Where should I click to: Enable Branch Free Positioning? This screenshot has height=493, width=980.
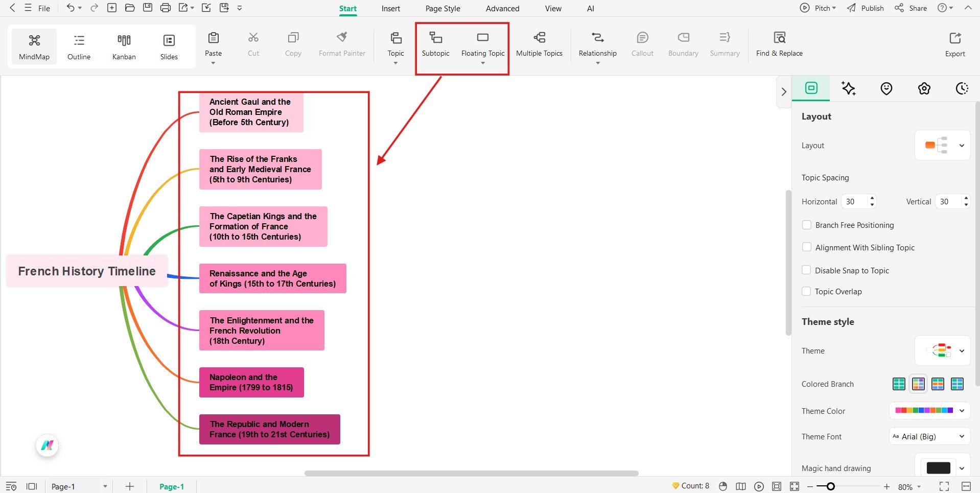[x=807, y=225]
